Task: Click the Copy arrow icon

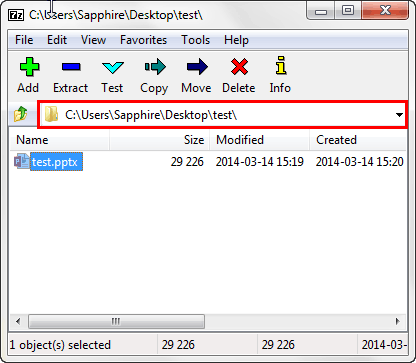Action: click(155, 67)
